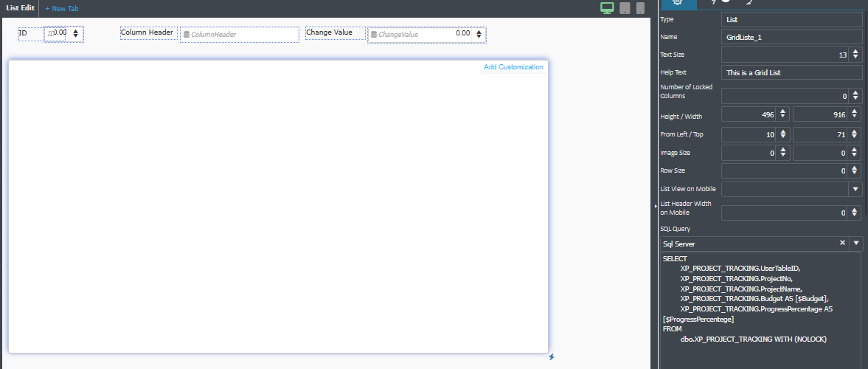This screenshot has height=369, width=868.
Task: Click the From Top value field 71
Action: click(821, 134)
